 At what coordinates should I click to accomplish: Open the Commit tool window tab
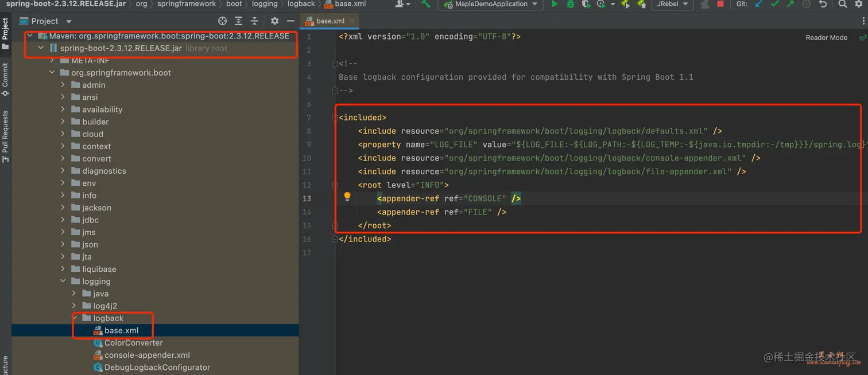point(6,79)
